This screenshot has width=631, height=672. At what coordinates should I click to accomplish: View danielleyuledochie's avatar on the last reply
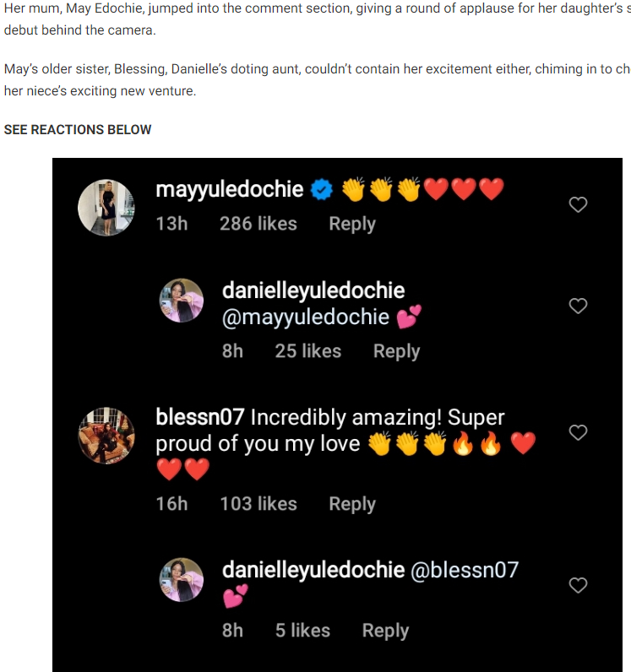pos(182,580)
